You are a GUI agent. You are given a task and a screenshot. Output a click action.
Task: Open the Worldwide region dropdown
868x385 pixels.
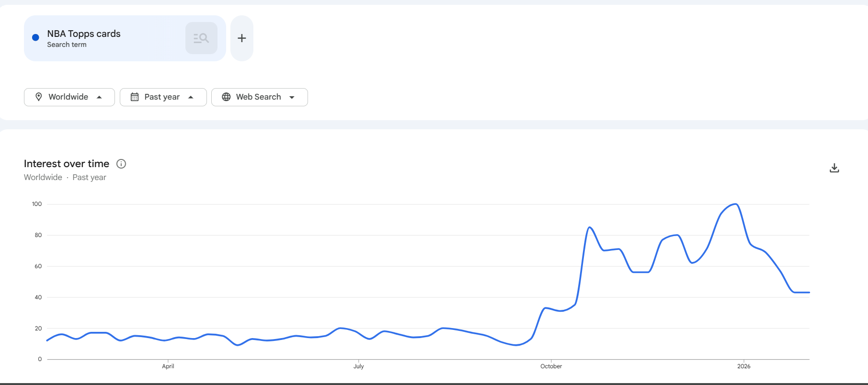point(69,97)
